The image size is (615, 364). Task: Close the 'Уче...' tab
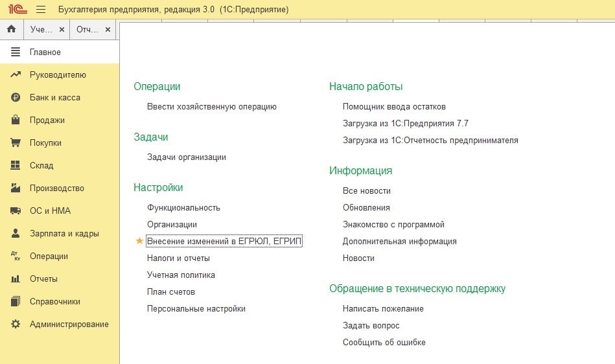[62, 29]
